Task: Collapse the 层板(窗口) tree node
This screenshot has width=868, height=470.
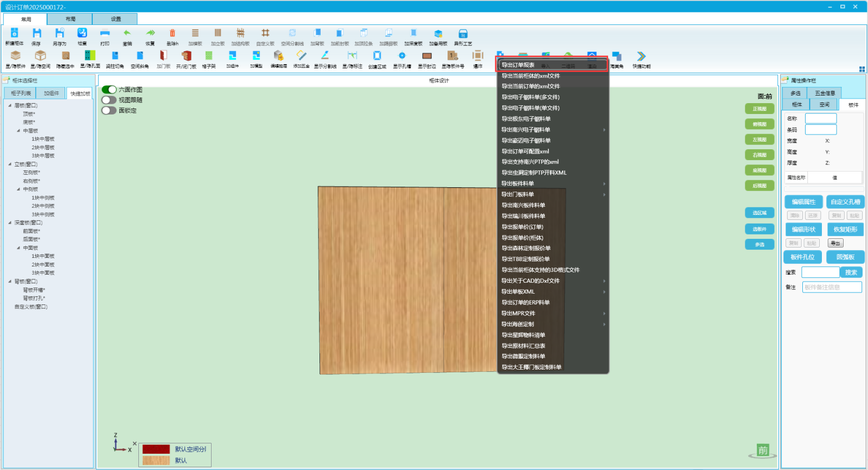Action: tap(10, 105)
